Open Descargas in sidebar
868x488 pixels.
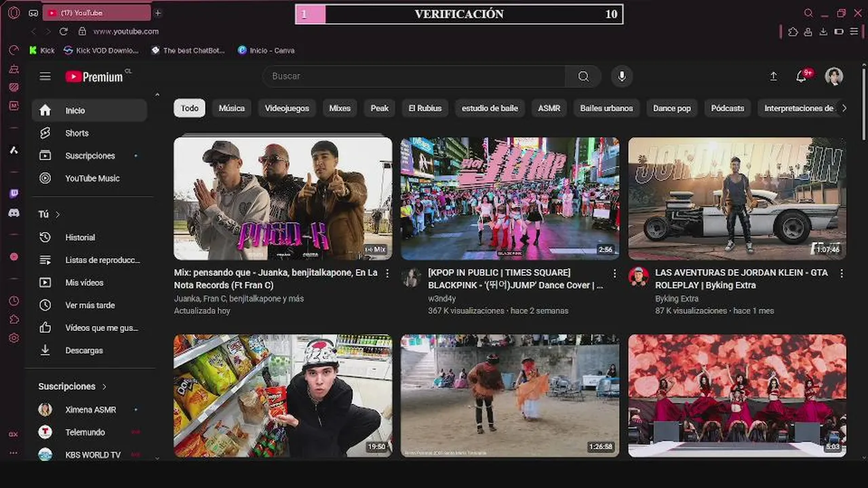pyautogui.click(x=90, y=350)
